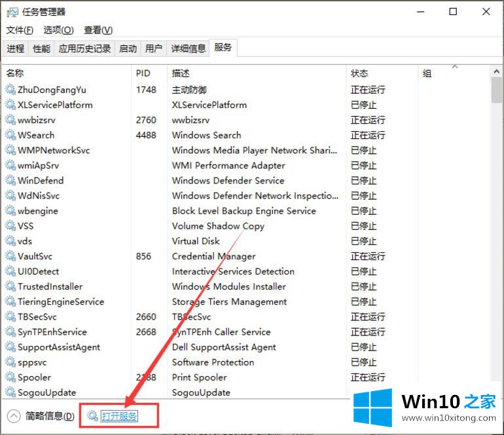Sort services by the 描述 column header
504x435 pixels.
257,73
